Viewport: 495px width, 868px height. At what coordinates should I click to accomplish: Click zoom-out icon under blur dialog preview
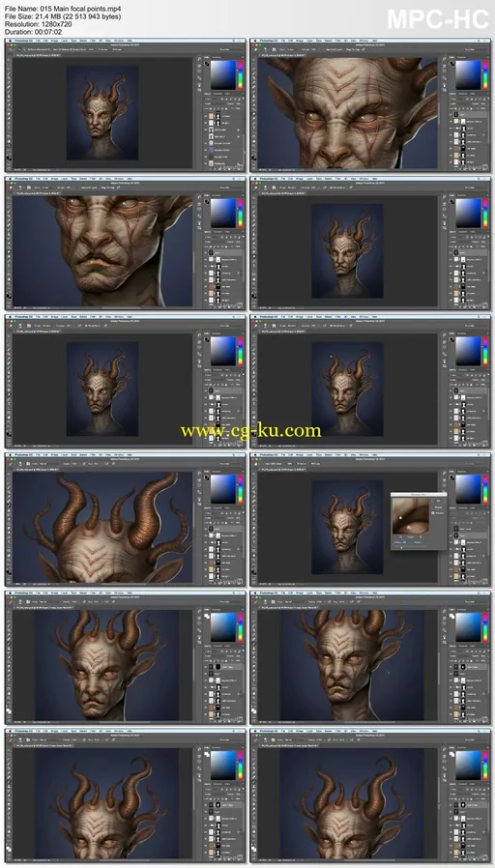400,537
